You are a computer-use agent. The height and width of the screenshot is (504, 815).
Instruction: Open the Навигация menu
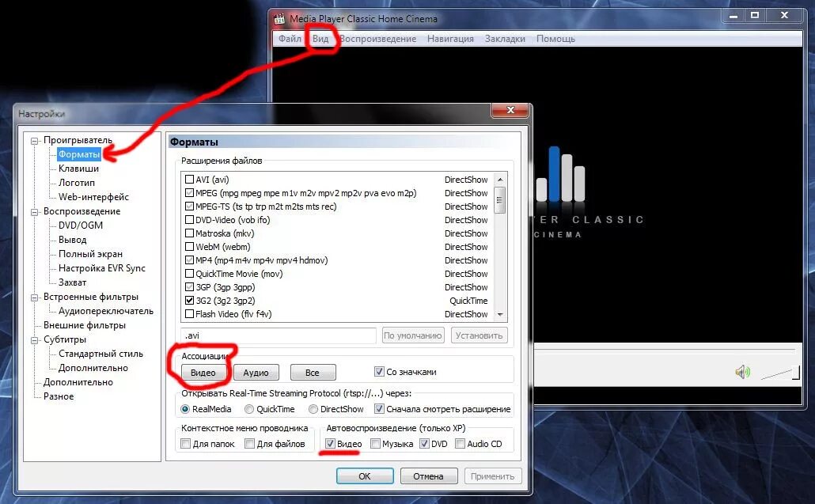[450, 39]
